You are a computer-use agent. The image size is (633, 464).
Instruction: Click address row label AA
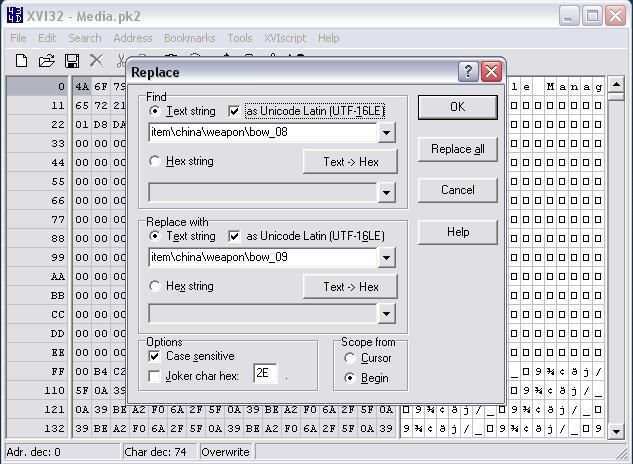(58, 277)
